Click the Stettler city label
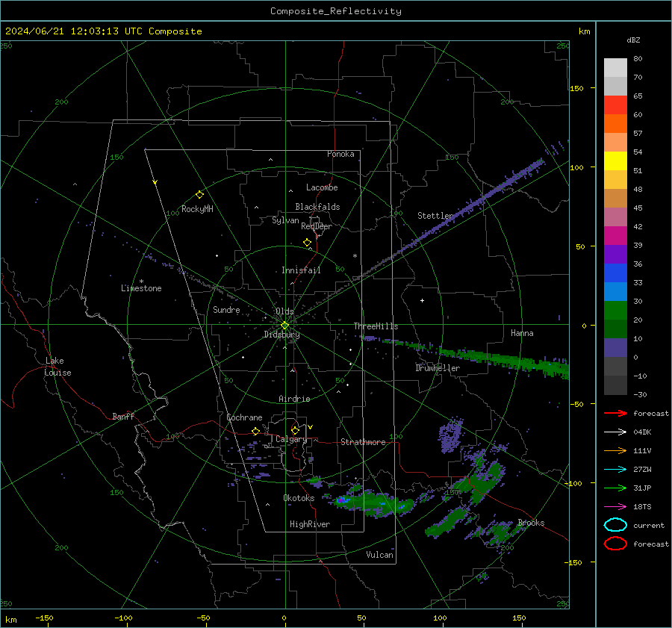 [435, 216]
